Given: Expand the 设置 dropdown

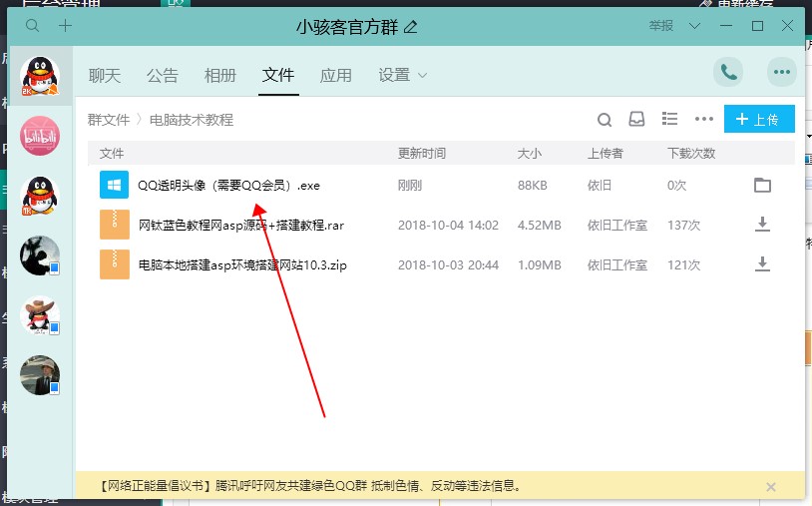Looking at the screenshot, I should coord(402,76).
